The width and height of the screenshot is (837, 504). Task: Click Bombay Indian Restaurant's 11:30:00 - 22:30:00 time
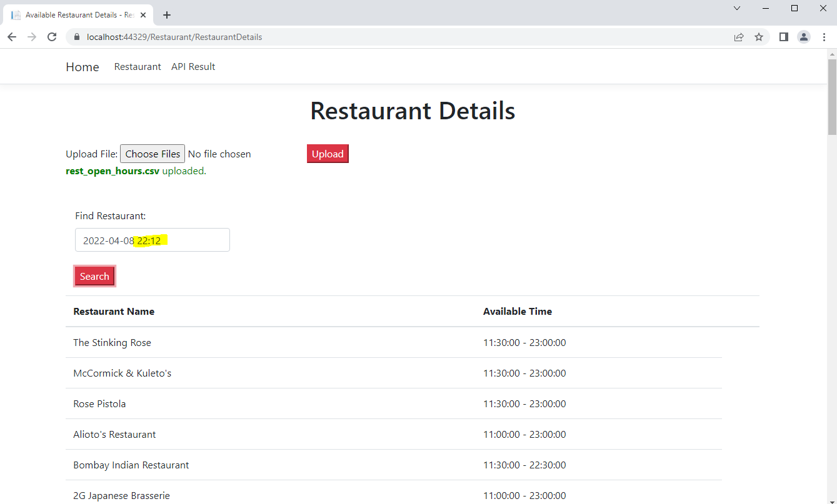pos(524,465)
